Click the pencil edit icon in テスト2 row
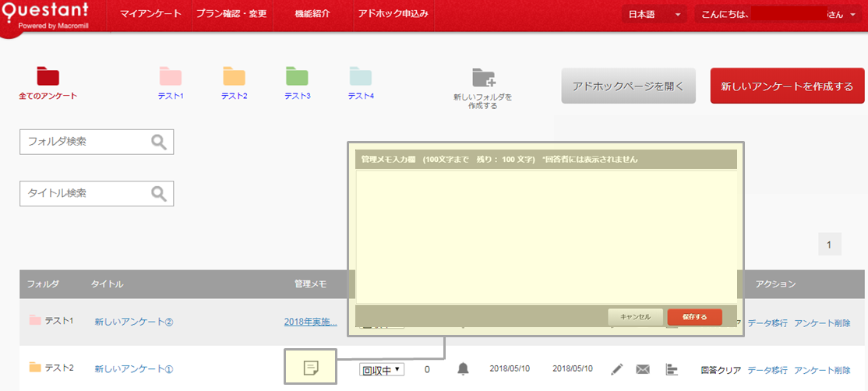Viewport: 868px width, 391px height. (x=617, y=368)
